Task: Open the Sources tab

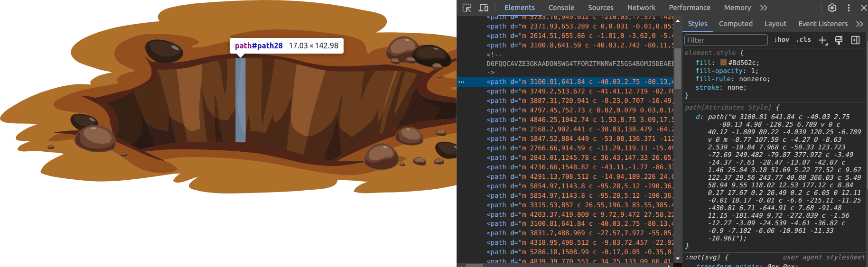Action: (x=600, y=8)
